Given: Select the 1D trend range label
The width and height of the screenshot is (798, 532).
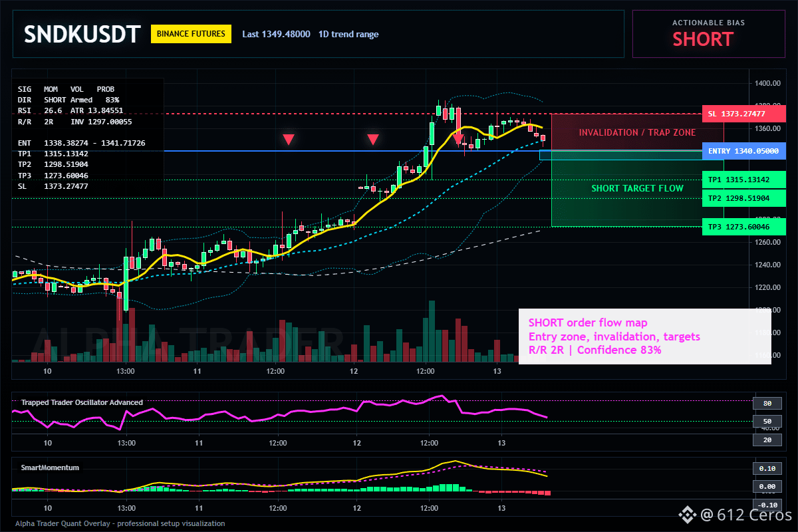Looking at the screenshot, I should [348, 34].
